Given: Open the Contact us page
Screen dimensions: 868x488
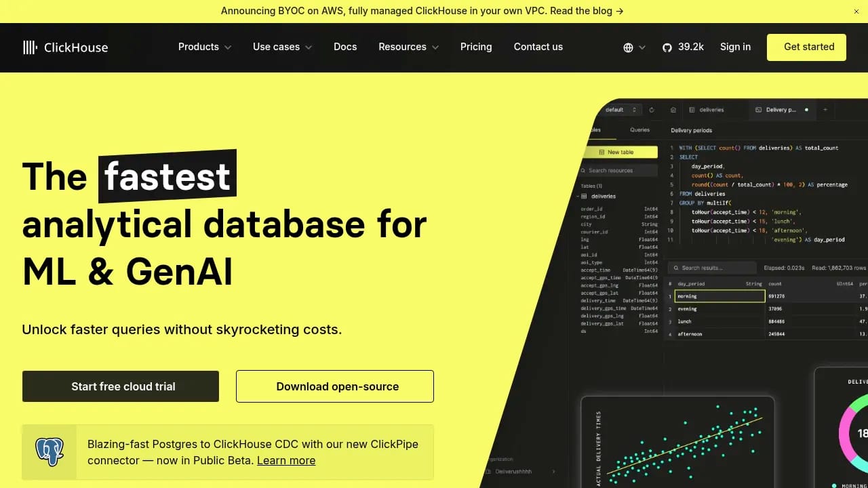Looking at the screenshot, I should [x=538, y=47].
